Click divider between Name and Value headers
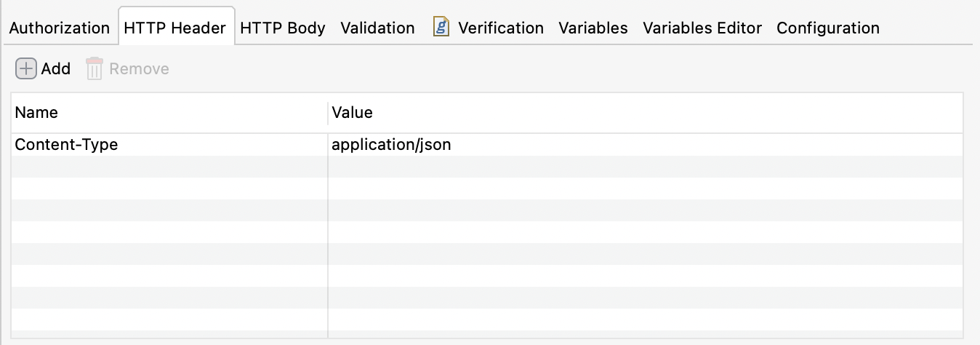Image resolution: width=980 pixels, height=345 pixels. point(328,113)
